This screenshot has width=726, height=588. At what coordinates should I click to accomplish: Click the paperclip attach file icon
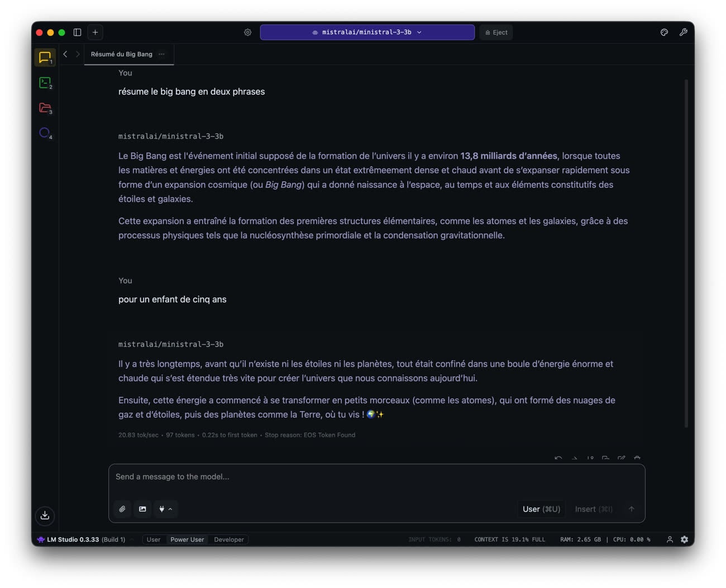122,509
